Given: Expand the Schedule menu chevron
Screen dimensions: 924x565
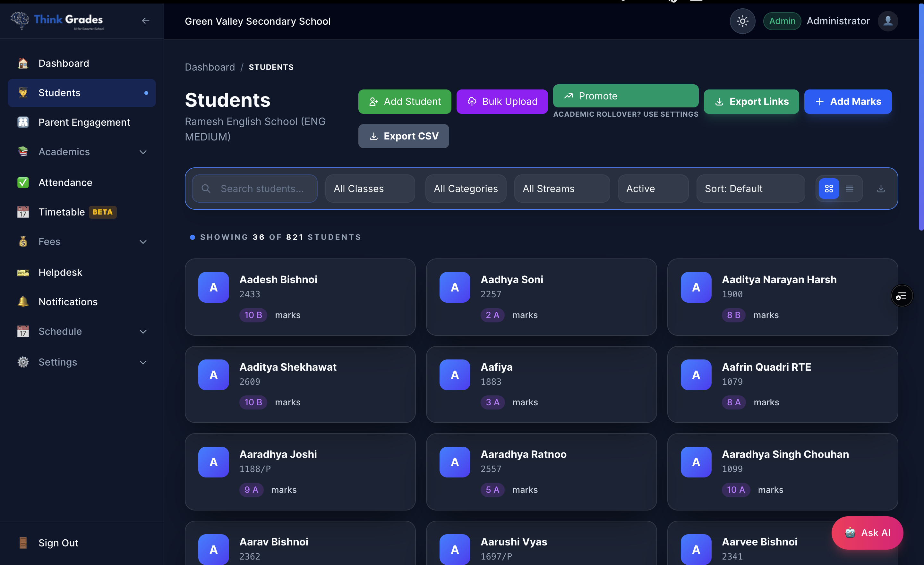Looking at the screenshot, I should [x=143, y=332].
